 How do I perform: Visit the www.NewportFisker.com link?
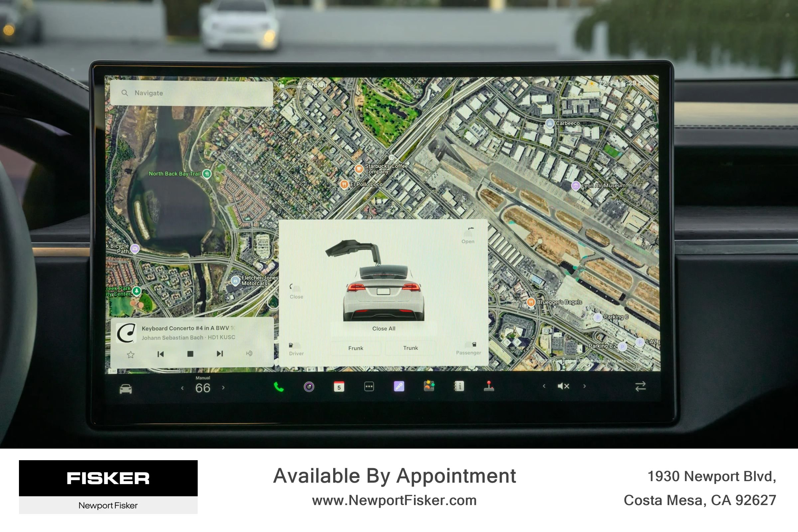(x=394, y=500)
